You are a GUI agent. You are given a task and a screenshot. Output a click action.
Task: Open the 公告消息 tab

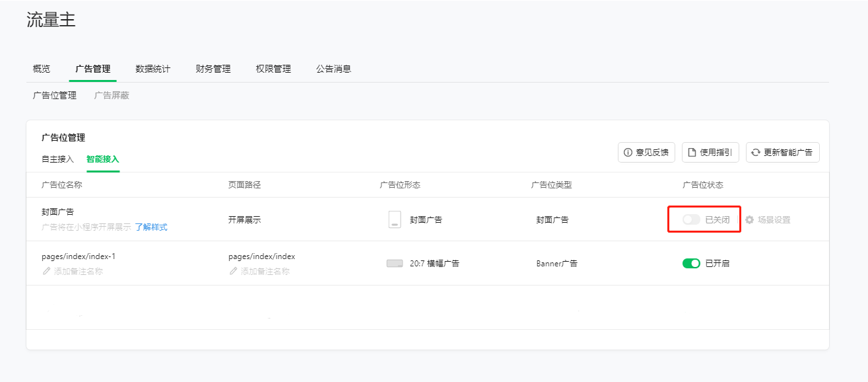333,69
